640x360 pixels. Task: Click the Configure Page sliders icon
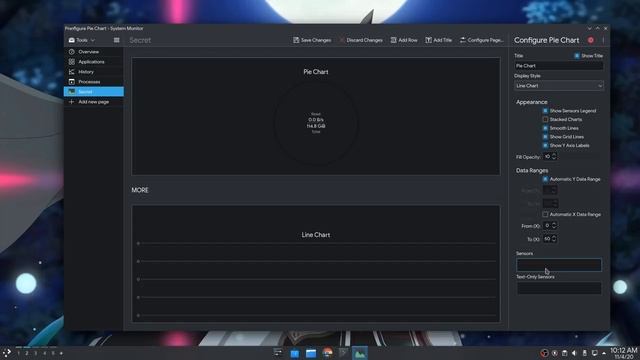tap(463, 40)
